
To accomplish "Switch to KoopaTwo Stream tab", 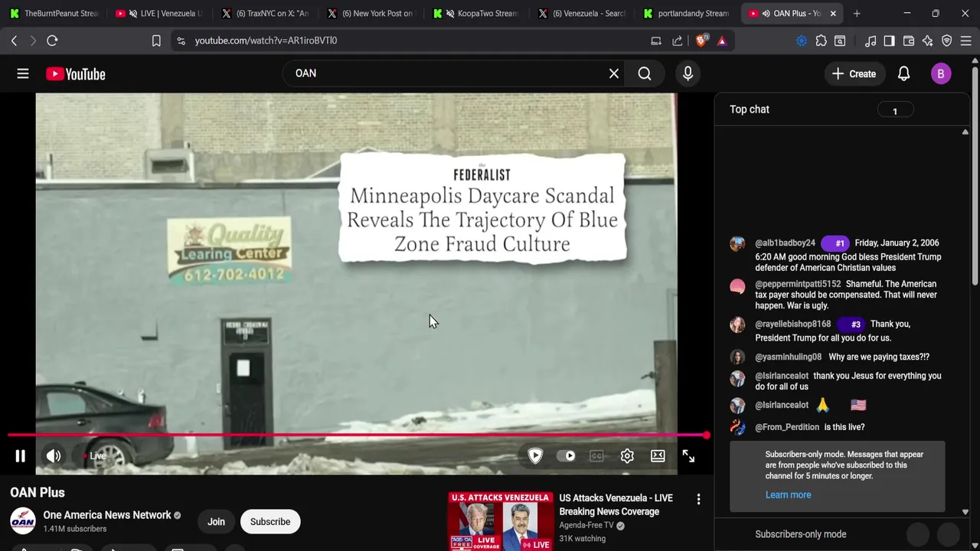I will [x=475, y=13].
